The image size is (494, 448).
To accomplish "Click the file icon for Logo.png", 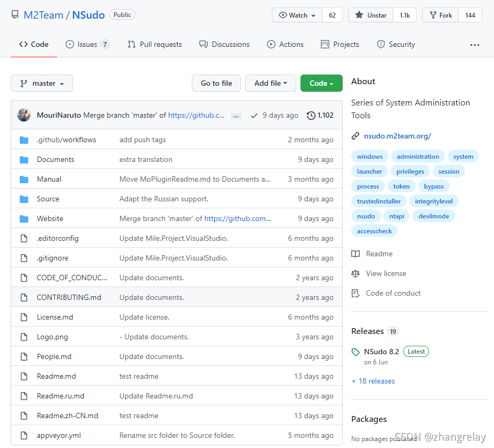I will pyautogui.click(x=24, y=337).
